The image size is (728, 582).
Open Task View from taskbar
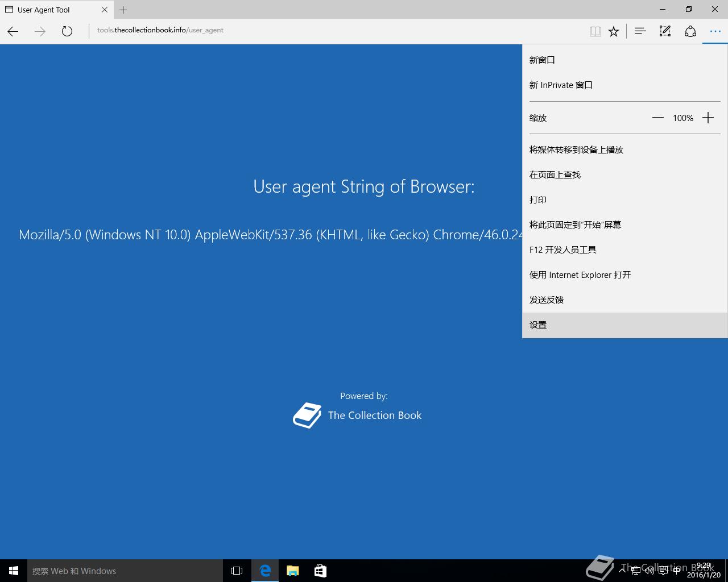pyautogui.click(x=237, y=571)
